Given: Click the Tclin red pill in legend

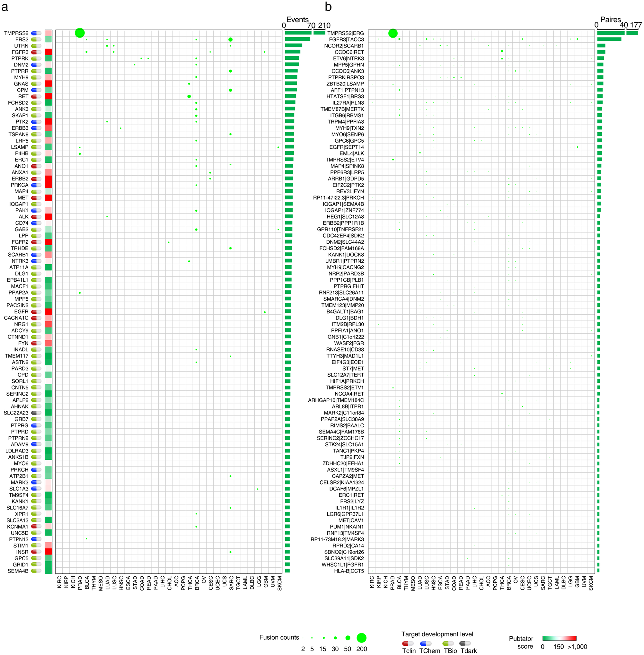Looking at the screenshot, I should click(x=408, y=643).
